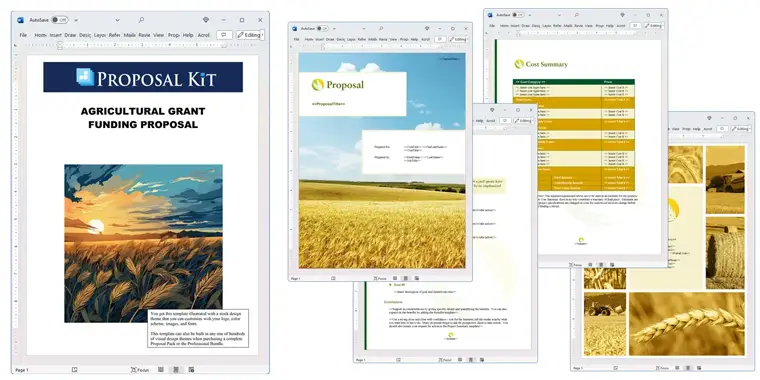The image size is (760, 380).
Task: Expand Quick Access Toolbar options in Agricultural Grant window
Action: pyautogui.click(x=76, y=20)
